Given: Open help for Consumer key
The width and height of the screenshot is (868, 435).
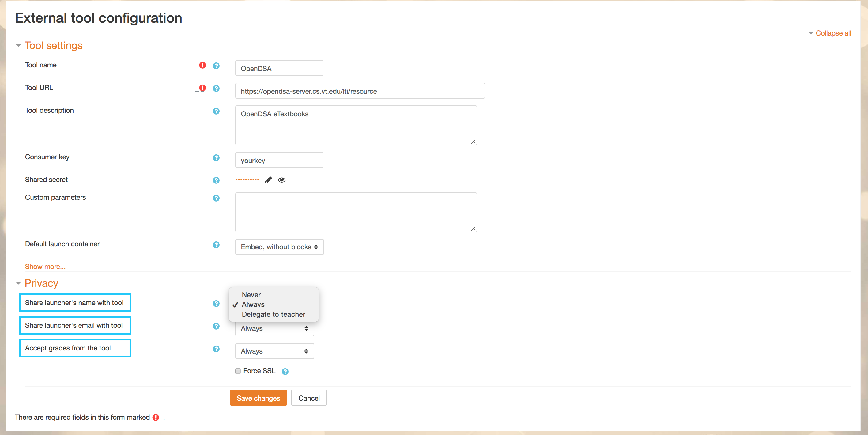Looking at the screenshot, I should point(216,158).
